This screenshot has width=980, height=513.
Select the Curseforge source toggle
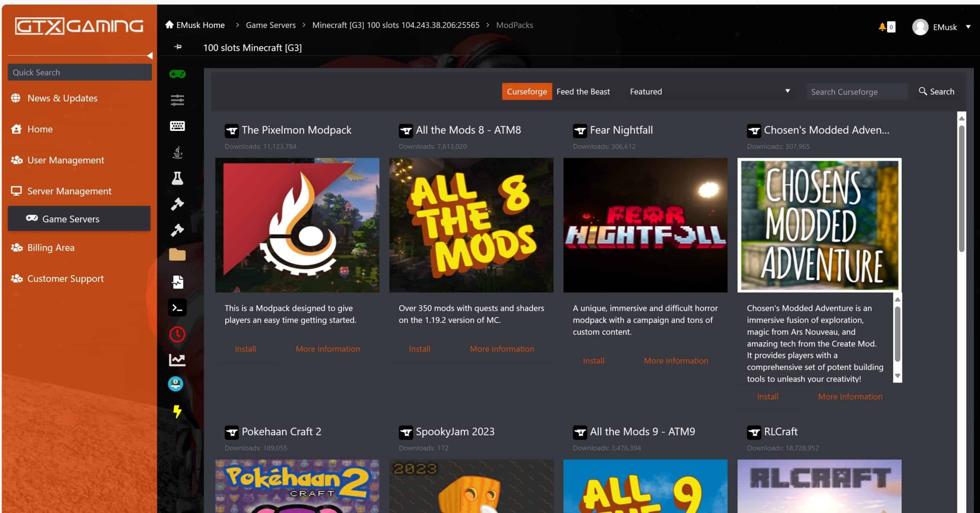[527, 91]
